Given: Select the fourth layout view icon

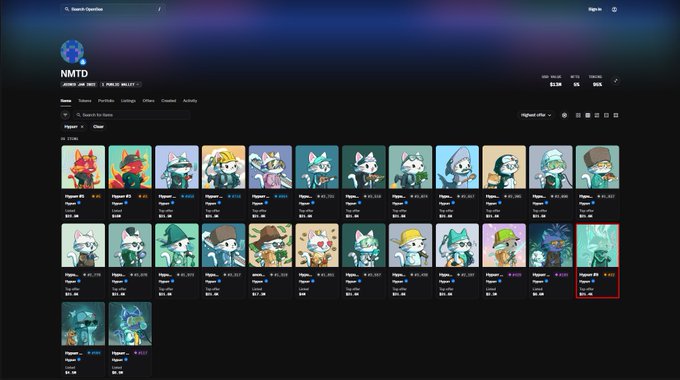Looking at the screenshot, I should click(x=606, y=115).
